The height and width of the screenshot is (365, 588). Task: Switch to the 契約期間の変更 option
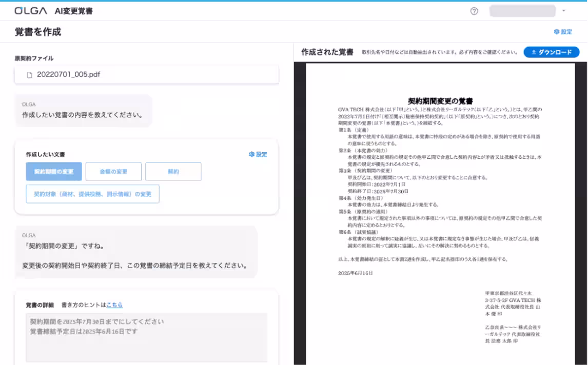[54, 172]
